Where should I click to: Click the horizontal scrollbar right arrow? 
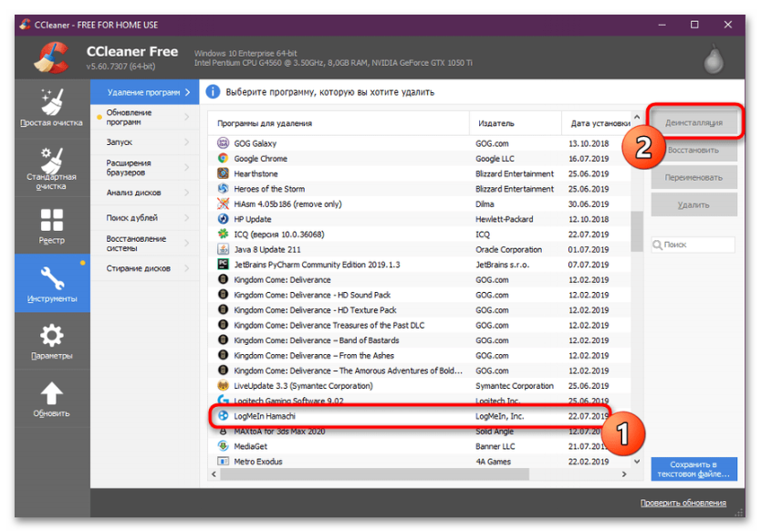(624, 474)
